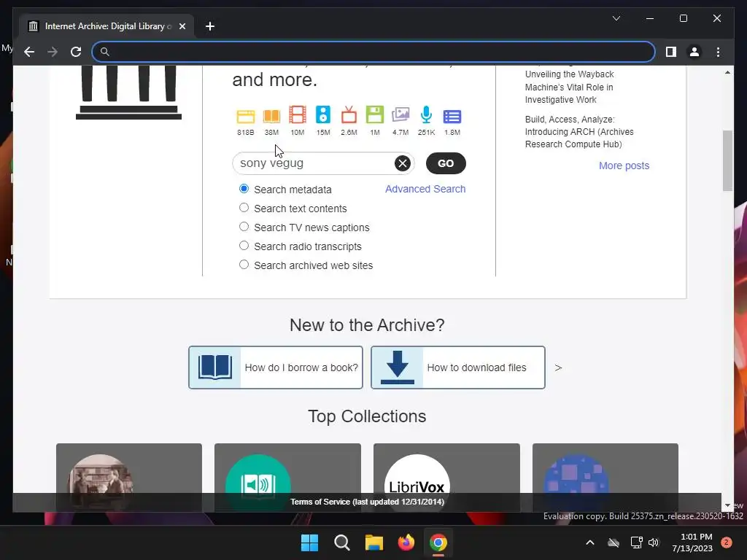747x560 pixels.
Task: Select Search metadata radio button
Action: tap(244, 189)
